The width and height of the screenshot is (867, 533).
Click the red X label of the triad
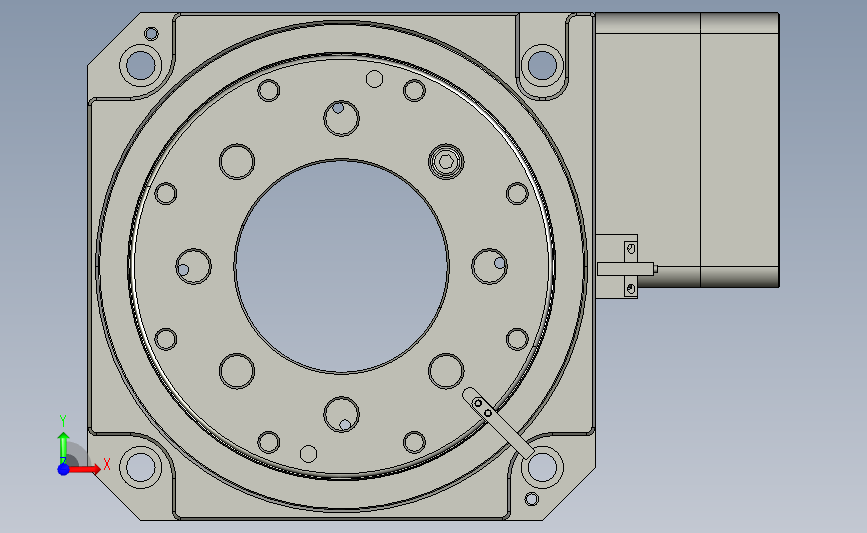tap(107, 464)
